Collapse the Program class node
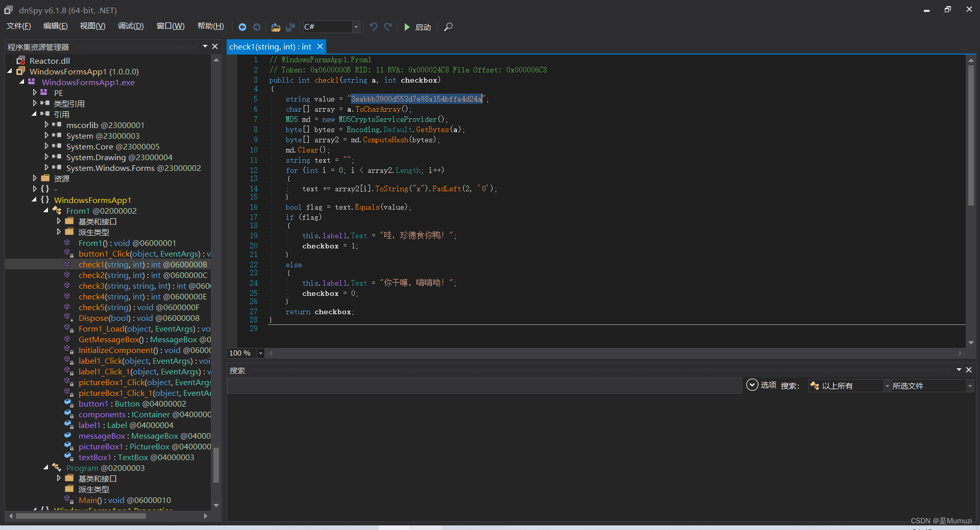The height and width of the screenshot is (530, 980). [46, 468]
